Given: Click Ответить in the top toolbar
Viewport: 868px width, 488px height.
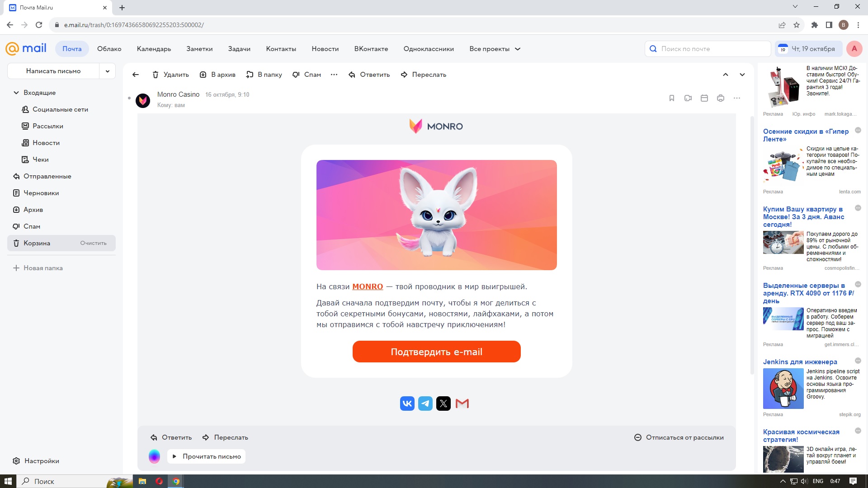Looking at the screenshot, I should [369, 75].
